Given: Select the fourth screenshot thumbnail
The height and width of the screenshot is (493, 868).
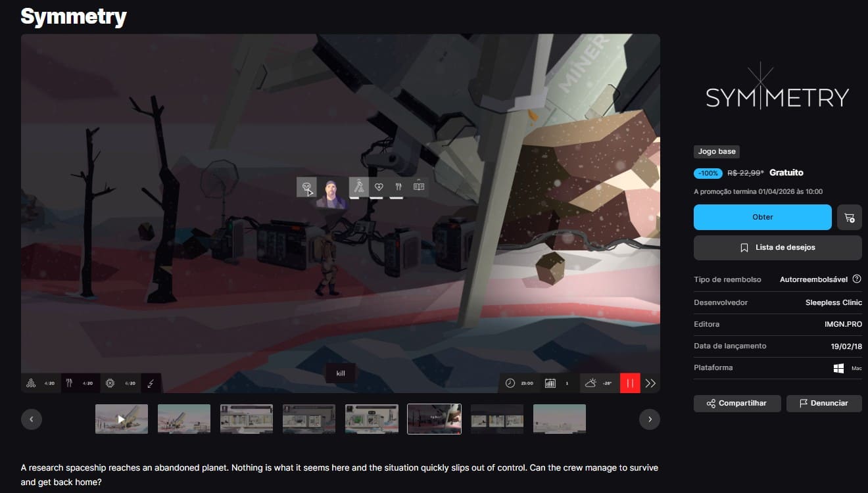Looking at the screenshot, I should [x=309, y=419].
